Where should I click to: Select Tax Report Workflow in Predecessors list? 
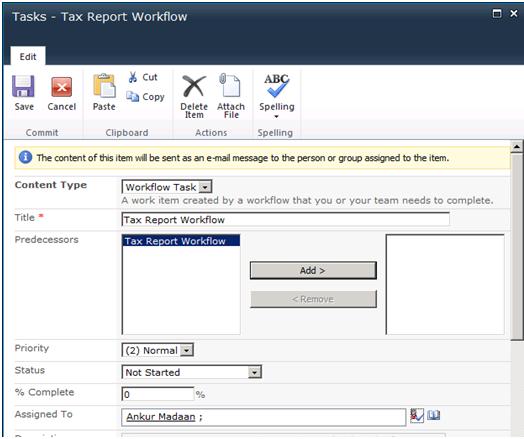point(181,241)
